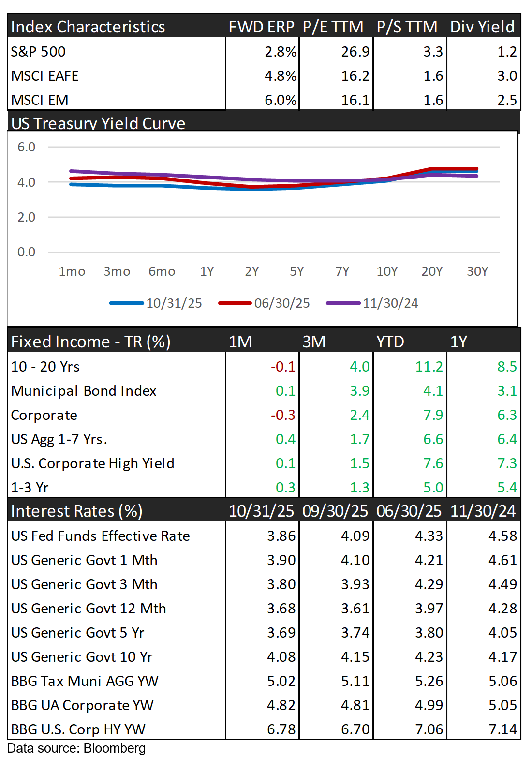This screenshot has width=532, height=774.
Task: Select US Fed Funds Effective Rate label
Action: click(101, 536)
